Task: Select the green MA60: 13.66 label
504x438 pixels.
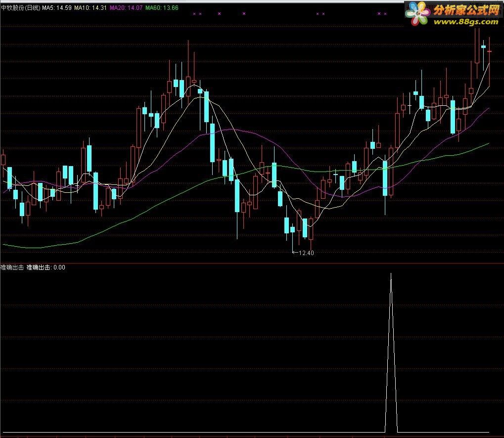Action: (162, 8)
